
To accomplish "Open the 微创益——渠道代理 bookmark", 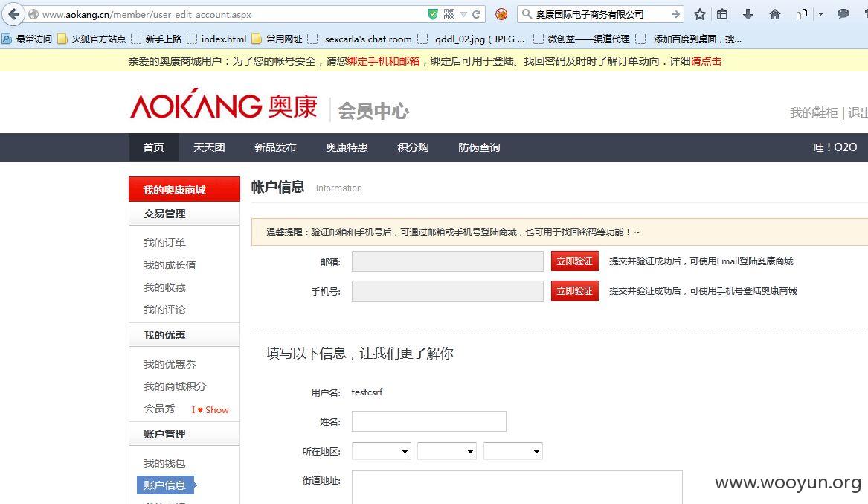I will [x=582, y=39].
